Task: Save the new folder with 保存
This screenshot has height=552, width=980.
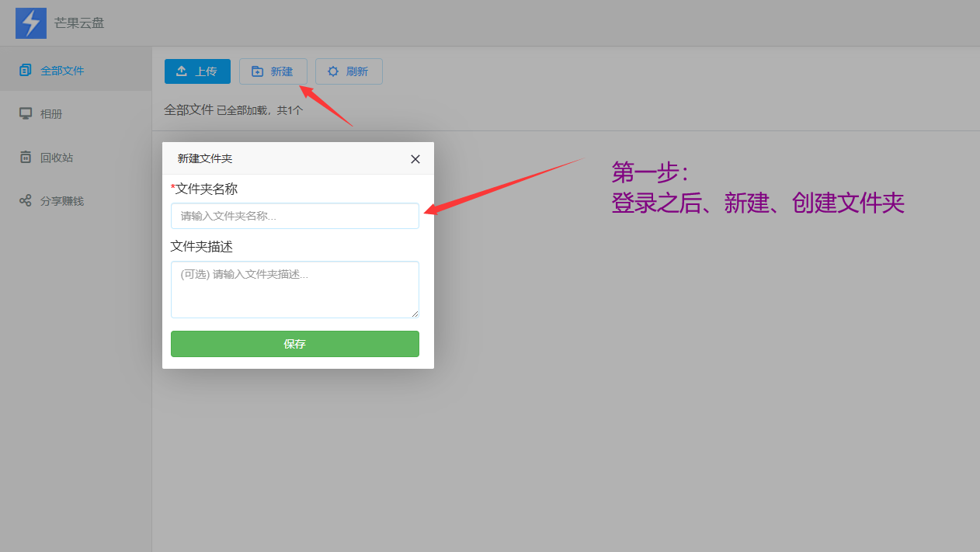Action: click(295, 344)
